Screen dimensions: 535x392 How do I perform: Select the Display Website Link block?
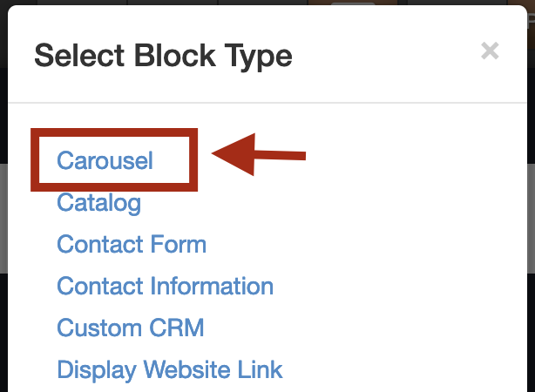pyautogui.click(x=170, y=370)
